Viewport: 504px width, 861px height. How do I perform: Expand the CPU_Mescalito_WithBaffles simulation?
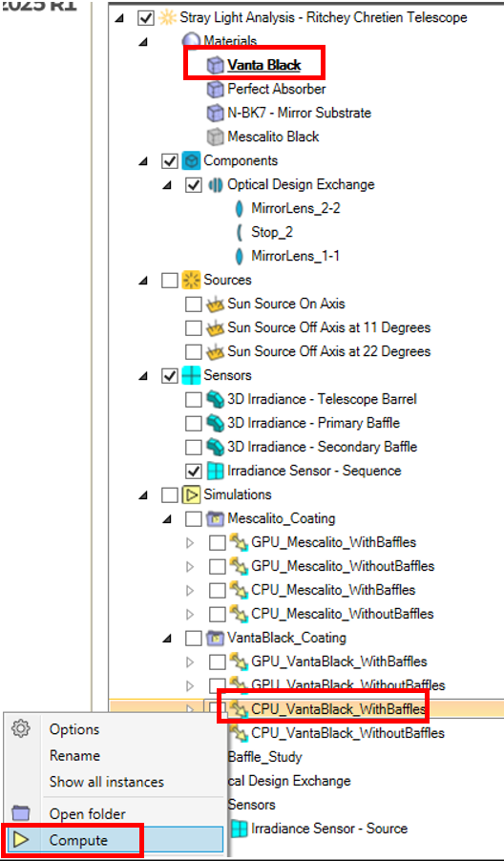191,590
